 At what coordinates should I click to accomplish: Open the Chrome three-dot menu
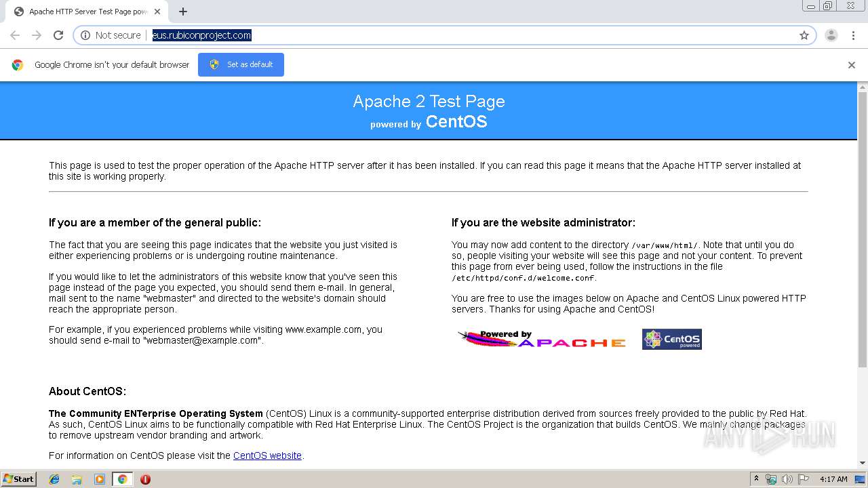pyautogui.click(x=853, y=35)
